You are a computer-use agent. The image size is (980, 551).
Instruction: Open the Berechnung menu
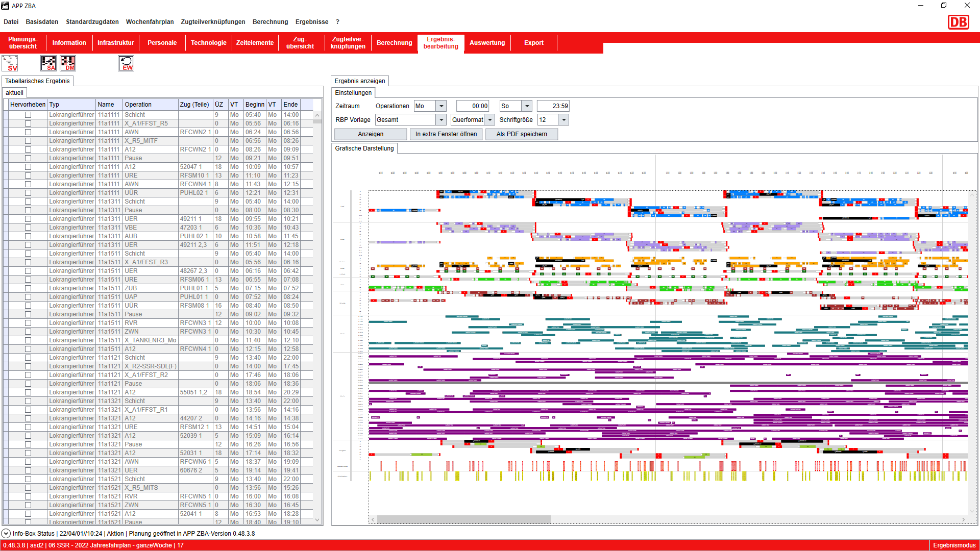pyautogui.click(x=270, y=22)
